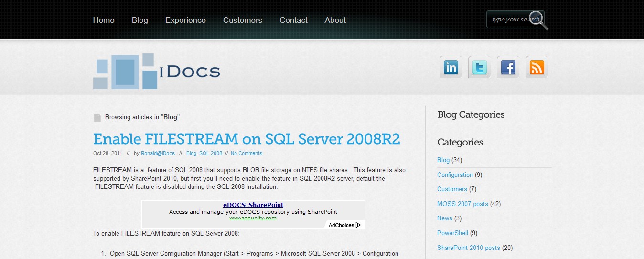Click the iDocs logo
The width and height of the screenshot is (644, 259).
coord(156,72)
